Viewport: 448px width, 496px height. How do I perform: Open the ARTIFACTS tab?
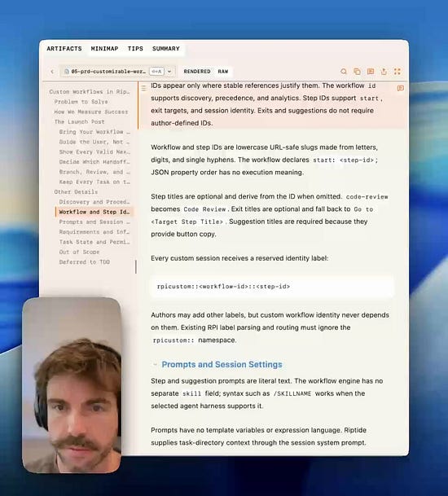coord(64,49)
